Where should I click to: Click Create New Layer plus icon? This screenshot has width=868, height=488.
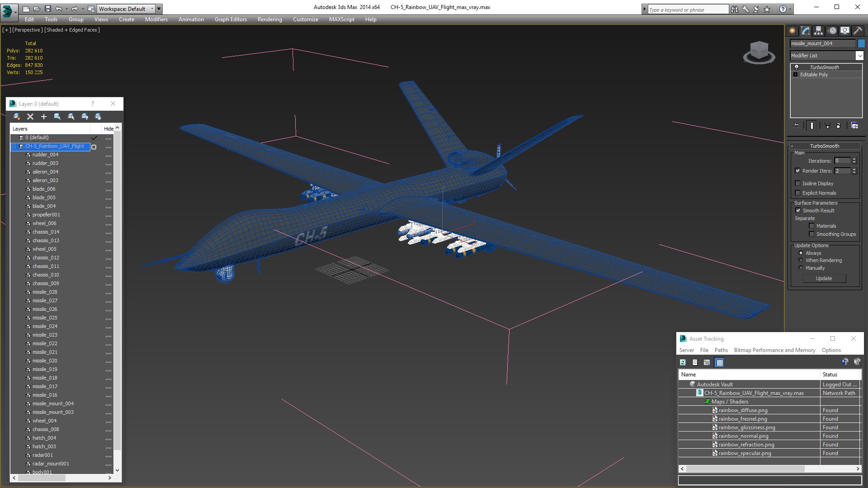pyautogui.click(x=44, y=117)
